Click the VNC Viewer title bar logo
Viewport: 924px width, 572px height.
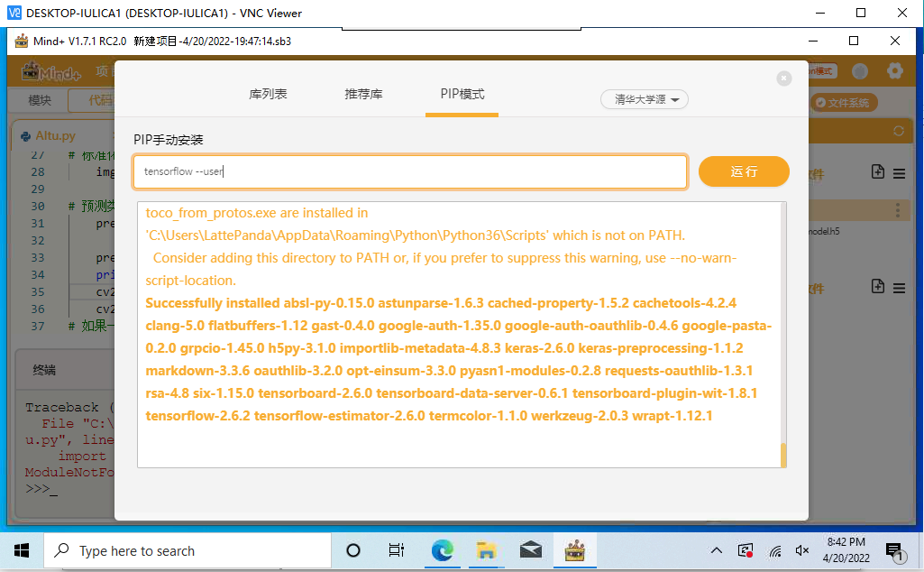coord(14,13)
